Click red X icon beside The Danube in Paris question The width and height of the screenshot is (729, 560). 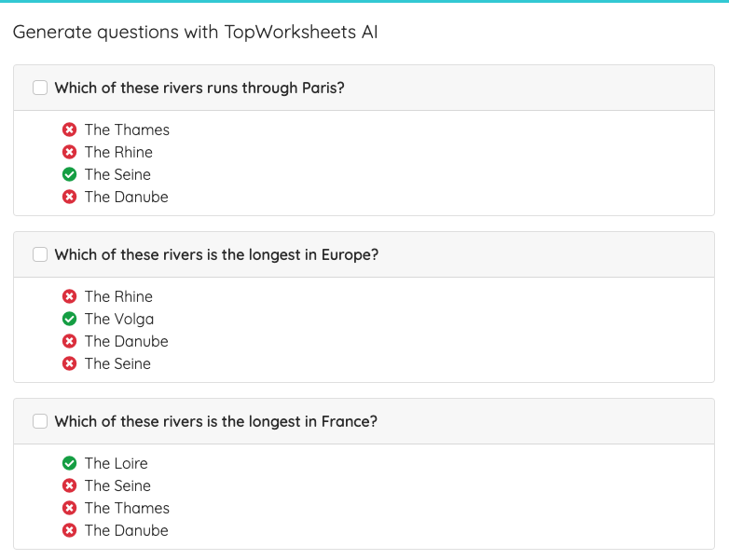point(69,197)
